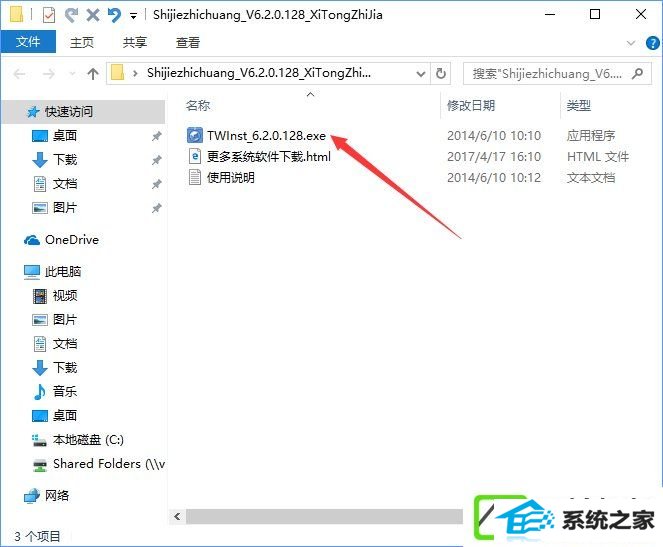The height and width of the screenshot is (547, 663).
Task: Sort by the 类型 column header
Action: [578, 105]
